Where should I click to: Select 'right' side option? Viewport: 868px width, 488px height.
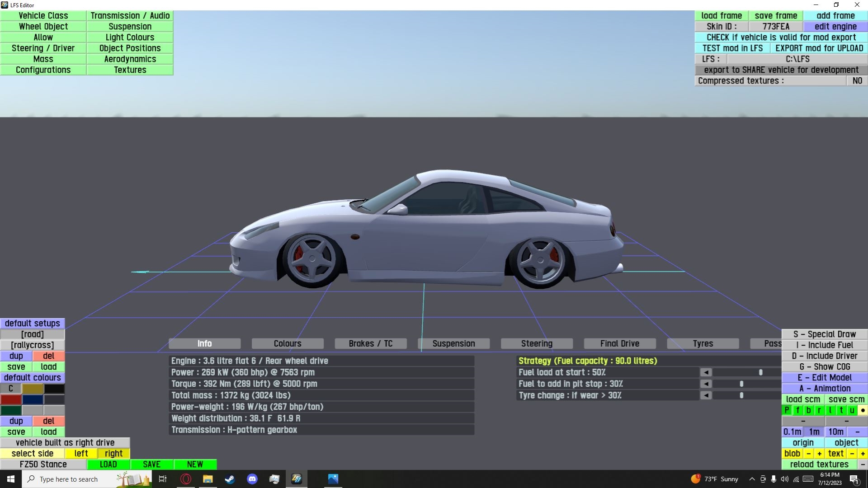pyautogui.click(x=113, y=454)
